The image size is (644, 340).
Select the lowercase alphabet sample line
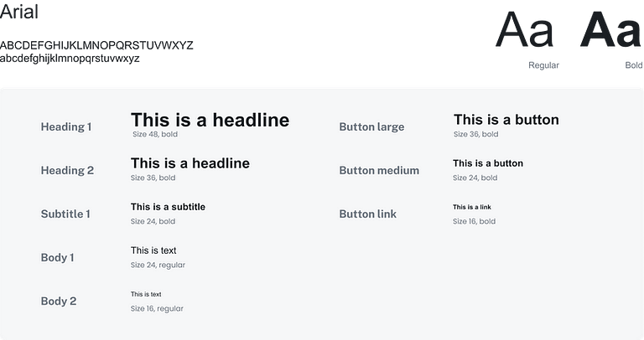point(70,59)
